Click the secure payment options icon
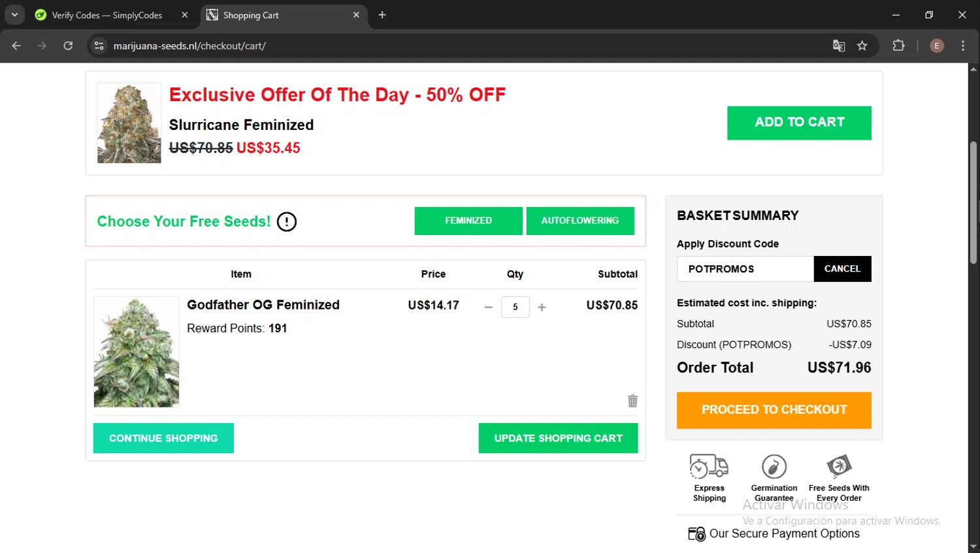The width and height of the screenshot is (980, 553). click(696, 534)
